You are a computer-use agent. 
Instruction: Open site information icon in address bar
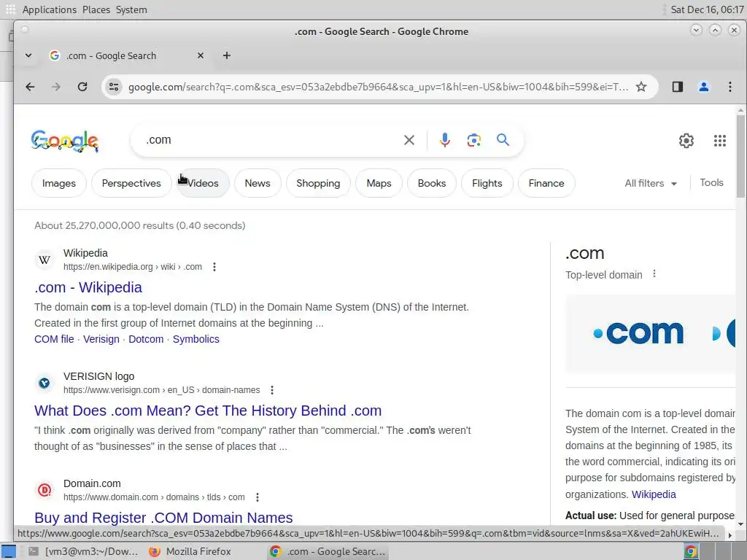pyautogui.click(x=114, y=87)
